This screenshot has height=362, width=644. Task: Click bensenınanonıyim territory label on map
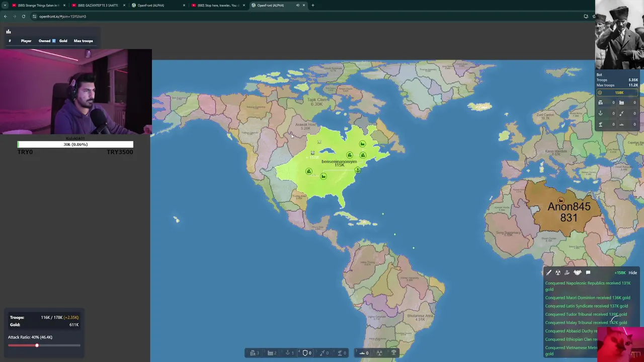tap(339, 161)
